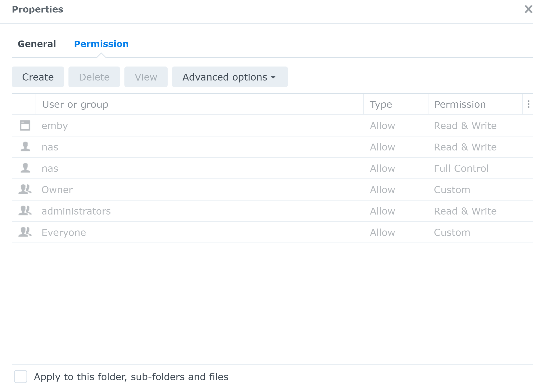
Task: Switch to the General tab
Action: 37,44
